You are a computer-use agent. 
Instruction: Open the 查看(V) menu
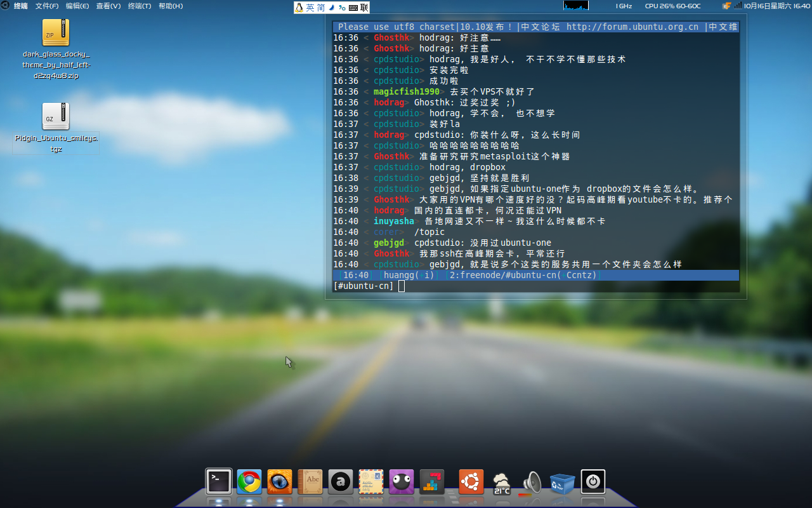point(108,6)
